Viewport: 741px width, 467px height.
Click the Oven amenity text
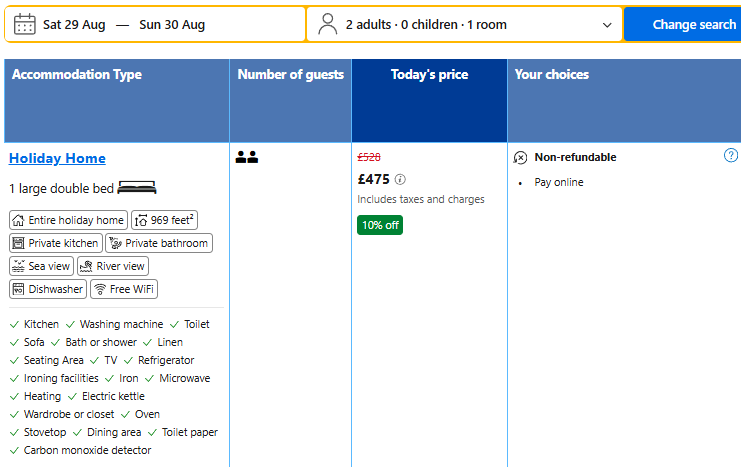click(x=147, y=414)
